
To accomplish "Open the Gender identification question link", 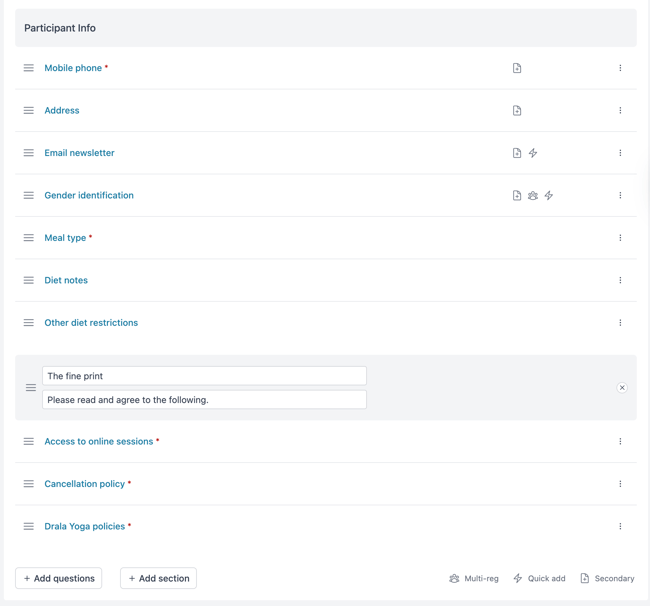I will 89,195.
